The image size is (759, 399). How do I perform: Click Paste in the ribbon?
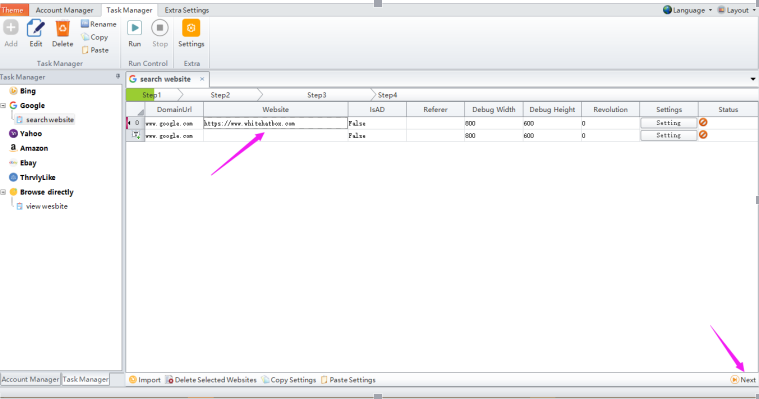pos(95,50)
